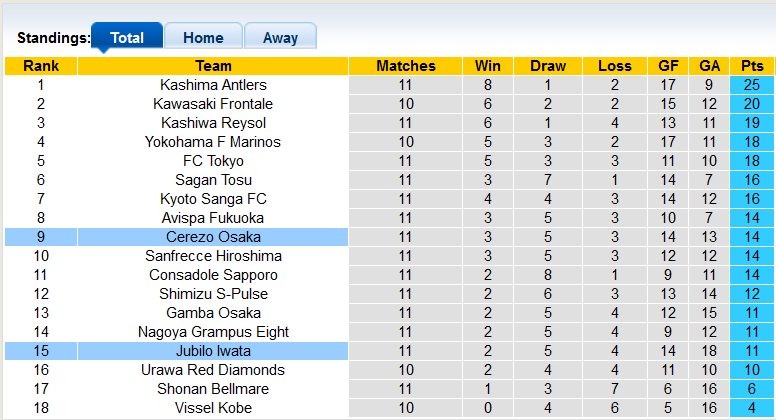Click the highlighted Jubilo Iwata row
Viewport: 776px width, 420px height.
(x=213, y=351)
